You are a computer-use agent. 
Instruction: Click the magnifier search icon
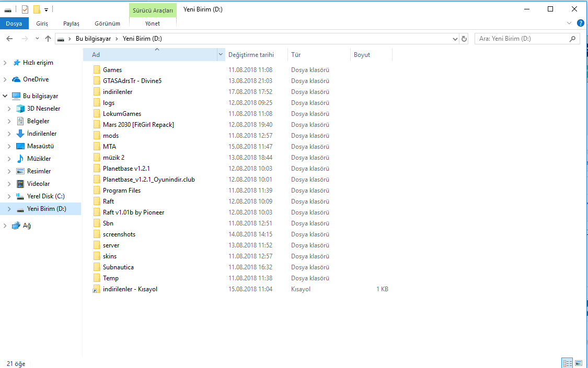tap(572, 39)
